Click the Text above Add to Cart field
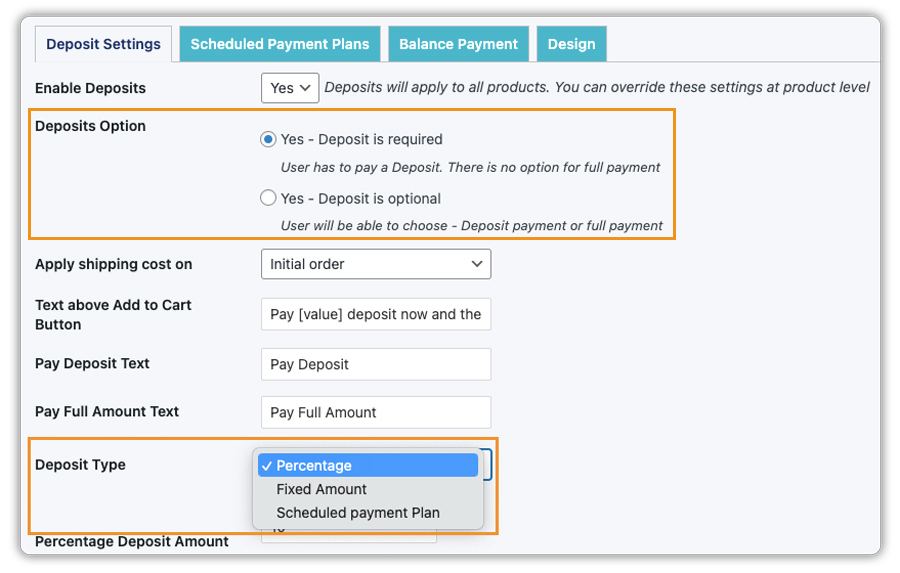 (x=375, y=314)
